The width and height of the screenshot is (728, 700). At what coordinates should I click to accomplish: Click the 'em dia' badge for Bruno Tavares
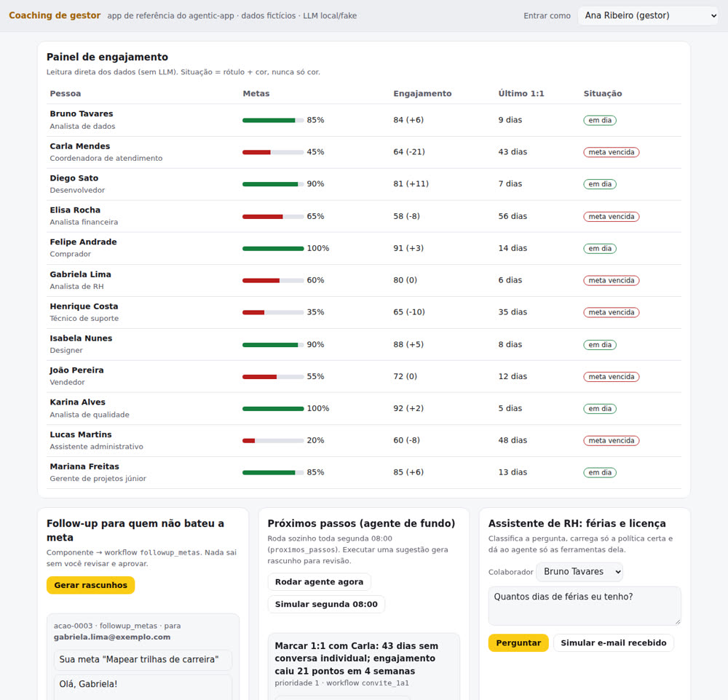tap(600, 120)
